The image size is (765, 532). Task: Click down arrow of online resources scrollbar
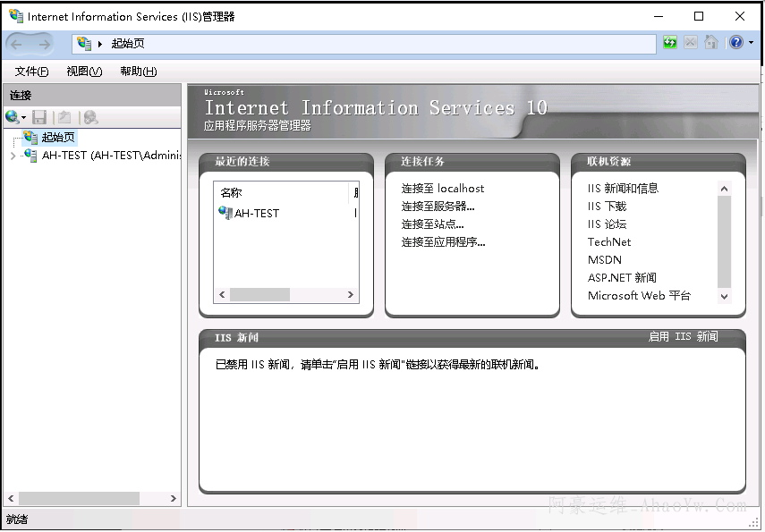point(725,297)
